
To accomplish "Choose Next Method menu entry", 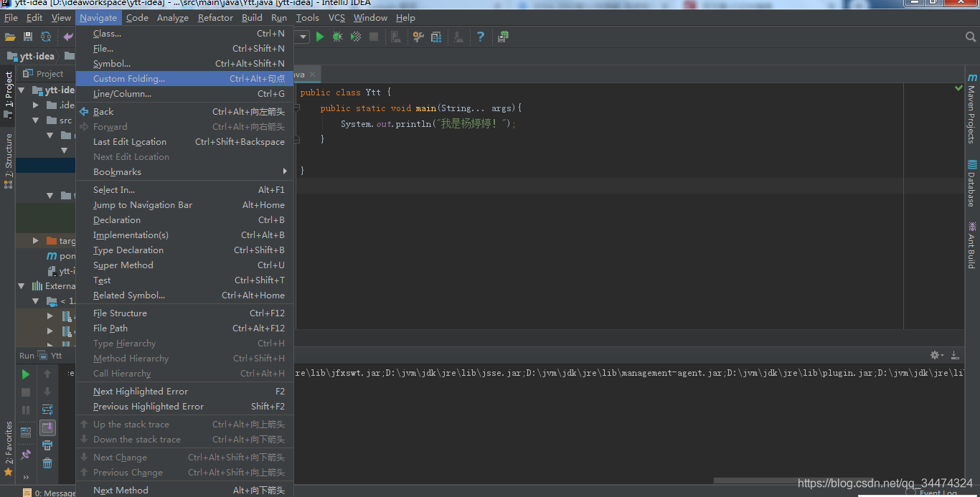I will (185, 490).
